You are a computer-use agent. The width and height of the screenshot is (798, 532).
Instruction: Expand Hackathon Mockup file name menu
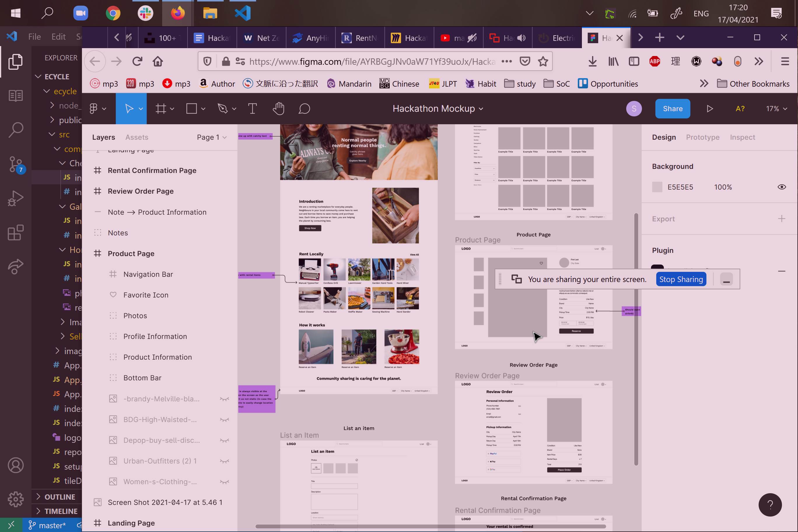tap(438, 108)
